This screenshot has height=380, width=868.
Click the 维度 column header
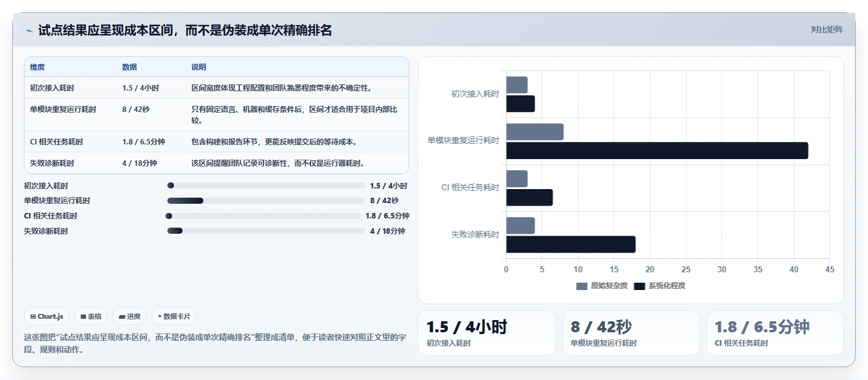click(37, 67)
